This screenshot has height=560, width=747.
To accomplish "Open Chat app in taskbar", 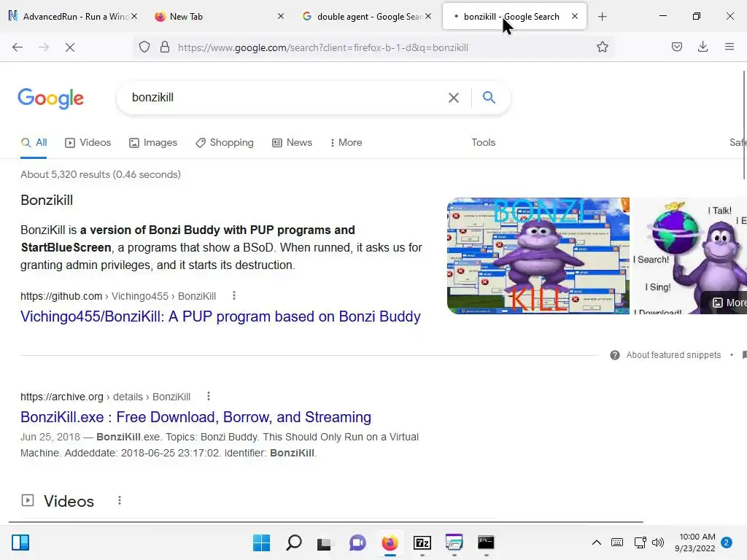I will [x=357, y=542].
